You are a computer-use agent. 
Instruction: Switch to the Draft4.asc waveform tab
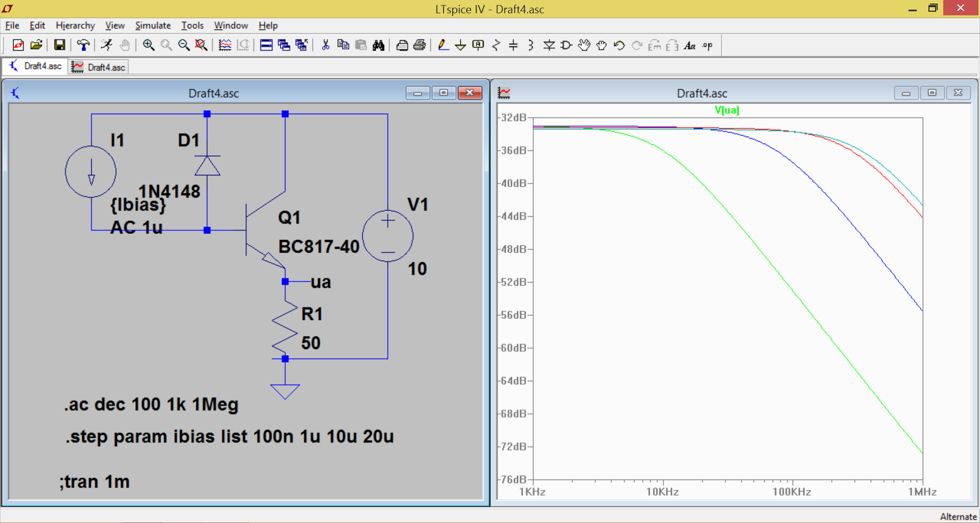pyautogui.click(x=99, y=67)
